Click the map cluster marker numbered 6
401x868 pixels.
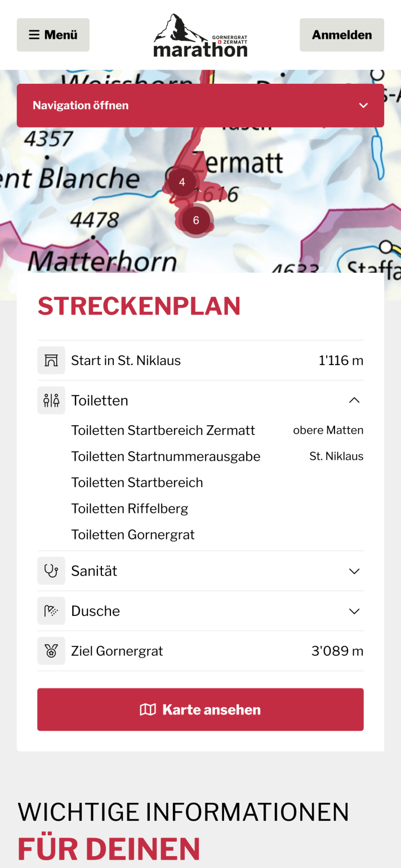pyautogui.click(x=196, y=220)
